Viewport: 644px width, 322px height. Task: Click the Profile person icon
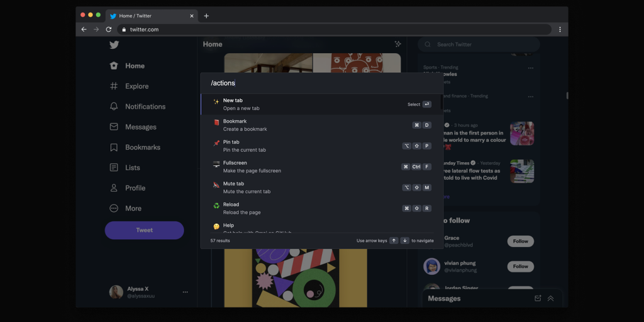pos(114,187)
